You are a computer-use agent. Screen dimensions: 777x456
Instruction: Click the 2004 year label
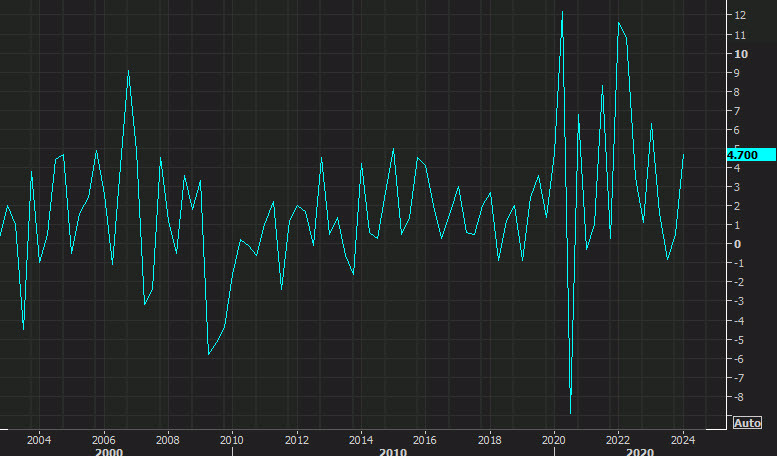click(39, 440)
